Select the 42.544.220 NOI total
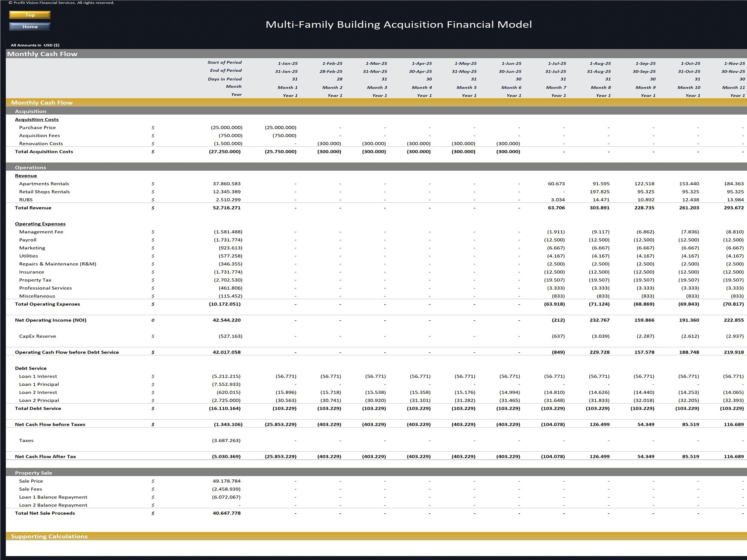This screenshot has width=747, height=560. (x=227, y=320)
